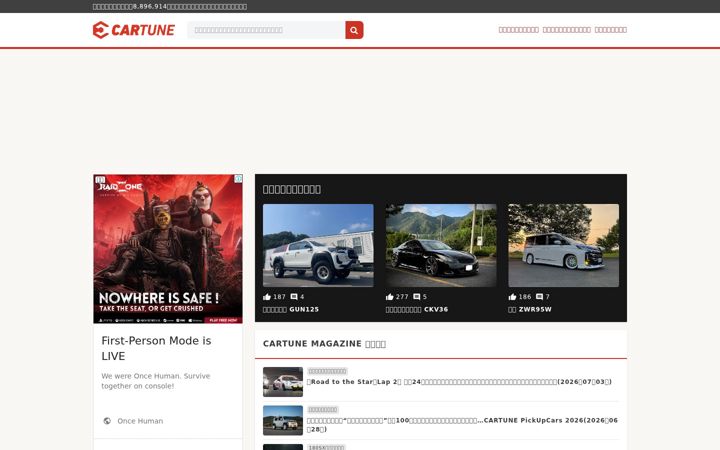Click the category tag above Road to the Star

pos(327,371)
